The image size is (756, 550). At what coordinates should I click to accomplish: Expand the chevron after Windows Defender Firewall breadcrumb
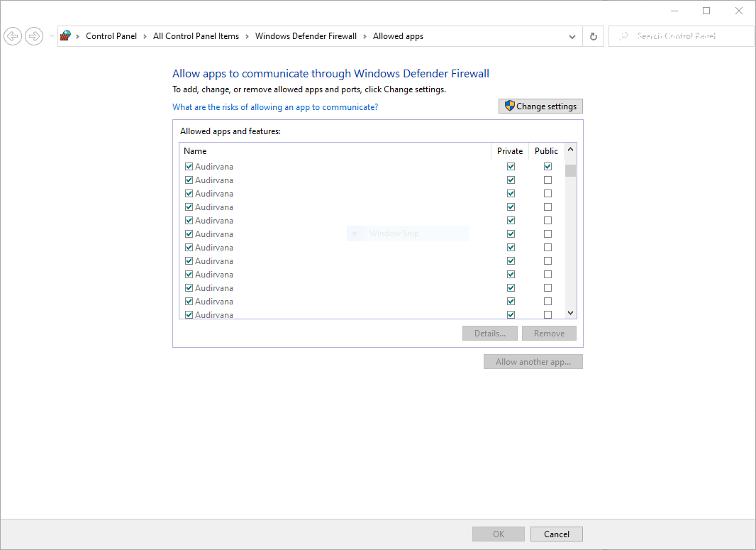365,36
